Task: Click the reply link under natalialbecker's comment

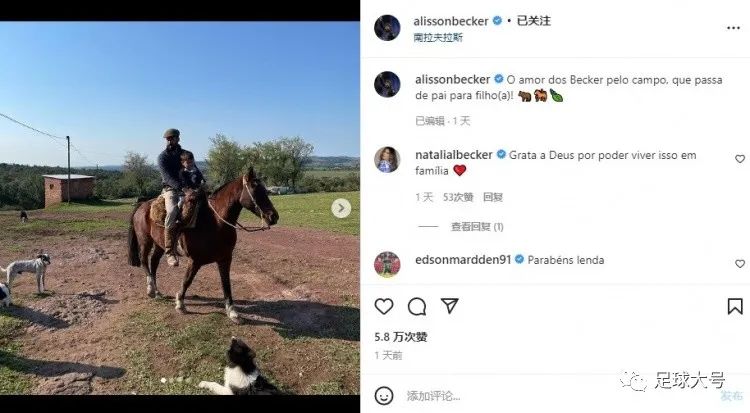Action: pyautogui.click(x=493, y=197)
